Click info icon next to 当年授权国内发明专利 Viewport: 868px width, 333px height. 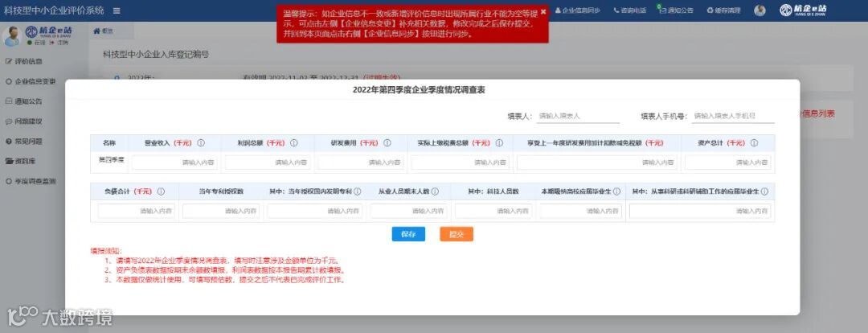(x=358, y=191)
